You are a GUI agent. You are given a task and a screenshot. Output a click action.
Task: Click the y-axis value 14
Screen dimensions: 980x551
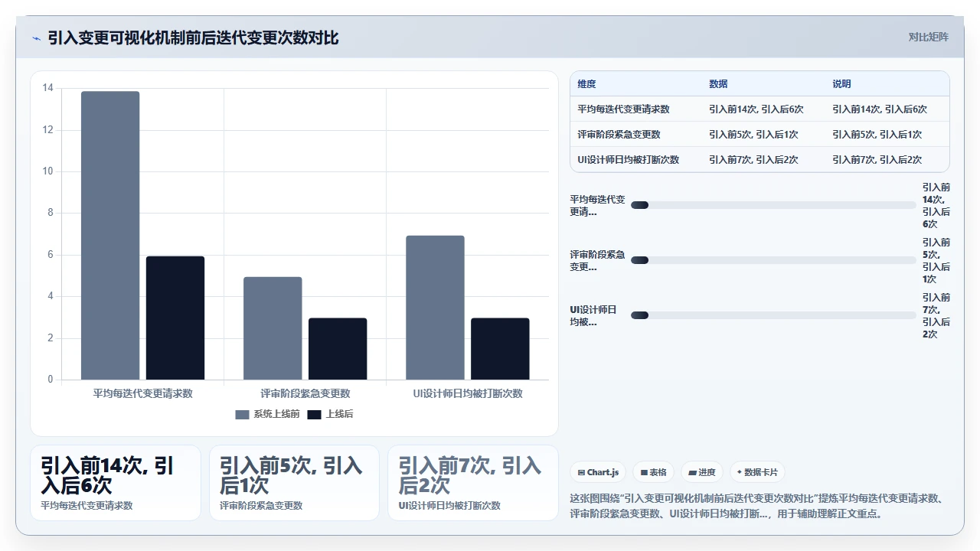tap(48, 88)
